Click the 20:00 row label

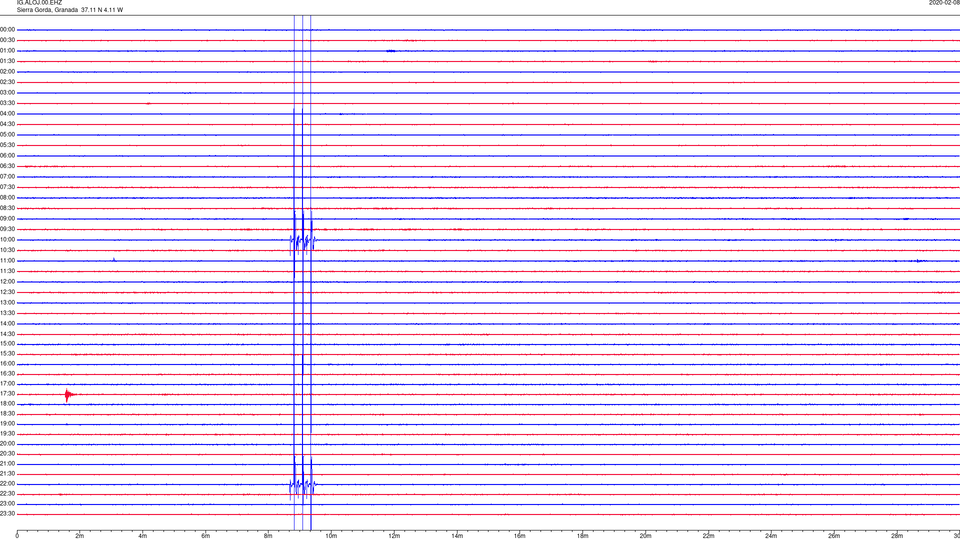tap(7, 444)
